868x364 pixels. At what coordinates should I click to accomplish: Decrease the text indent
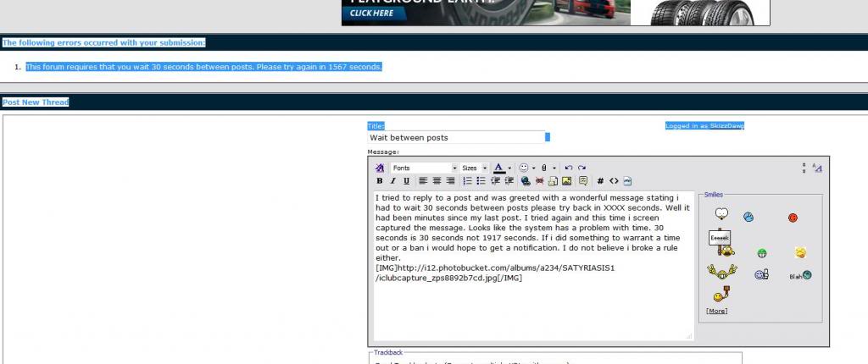495,181
